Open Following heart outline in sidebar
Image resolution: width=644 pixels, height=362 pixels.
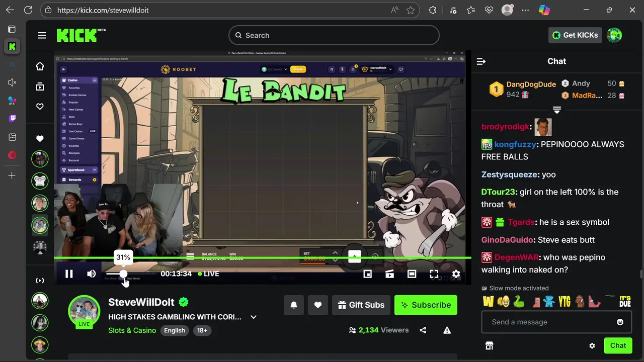40,107
